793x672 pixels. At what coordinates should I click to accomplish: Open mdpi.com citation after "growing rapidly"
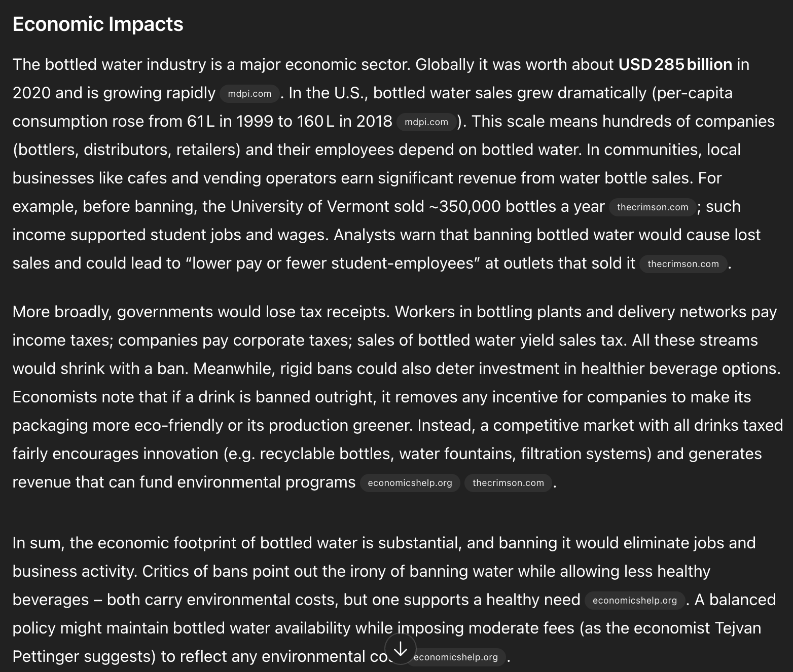click(x=249, y=94)
